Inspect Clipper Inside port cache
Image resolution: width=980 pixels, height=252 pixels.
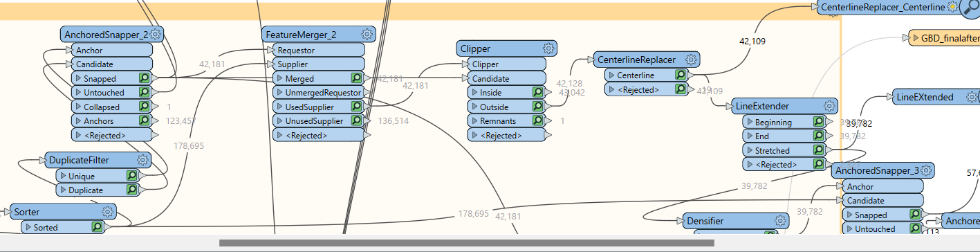pyautogui.click(x=537, y=92)
